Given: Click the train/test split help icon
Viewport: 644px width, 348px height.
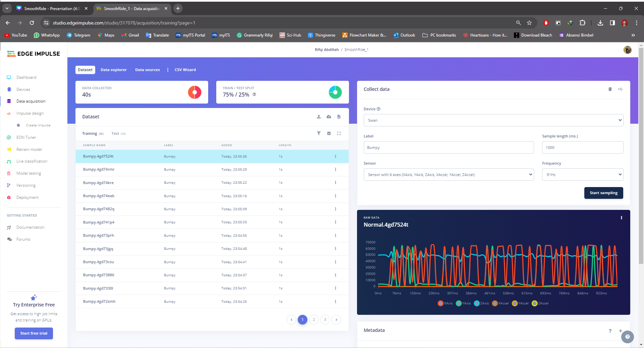Looking at the screenshot, I should [x=254, y=95].
